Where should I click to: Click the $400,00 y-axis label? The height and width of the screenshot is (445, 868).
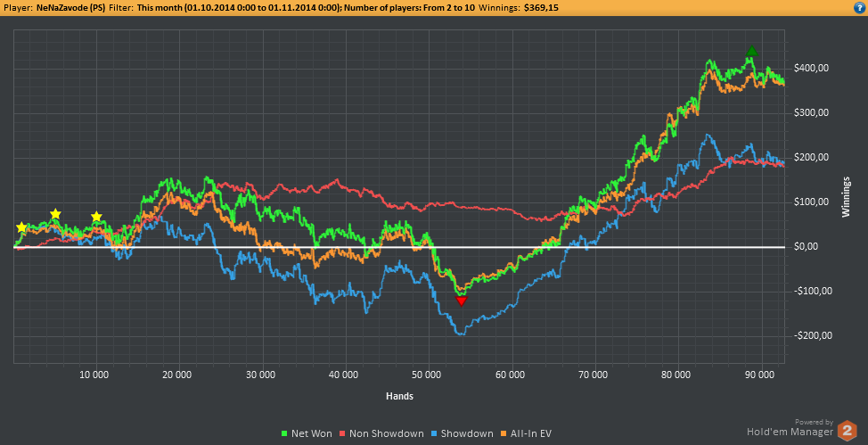(x=813, y=69)
